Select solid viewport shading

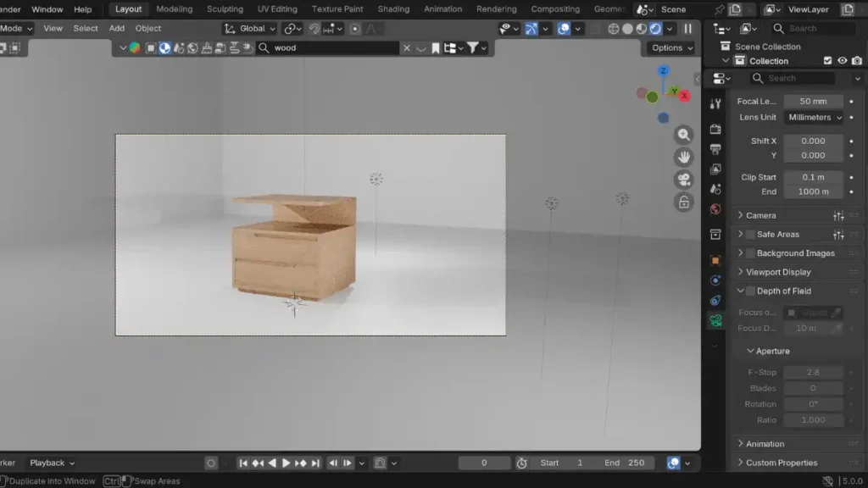coord(627,29)
